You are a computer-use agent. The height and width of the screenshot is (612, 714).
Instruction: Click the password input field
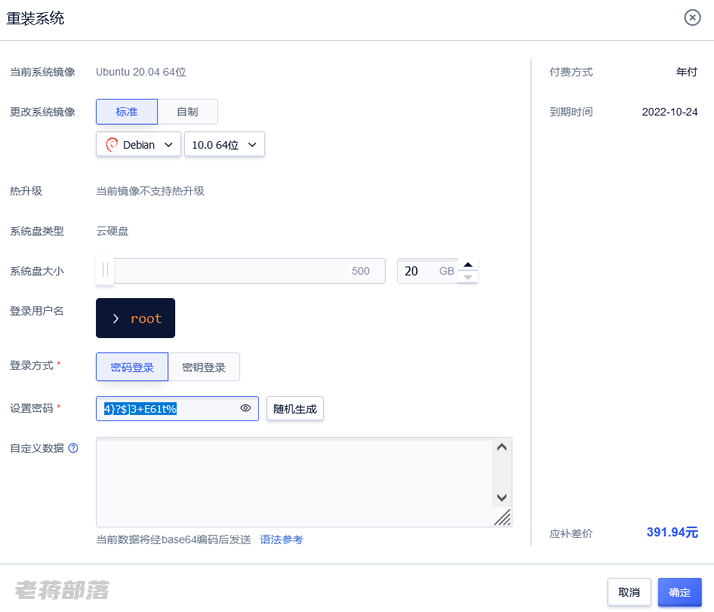coord(177,408)
